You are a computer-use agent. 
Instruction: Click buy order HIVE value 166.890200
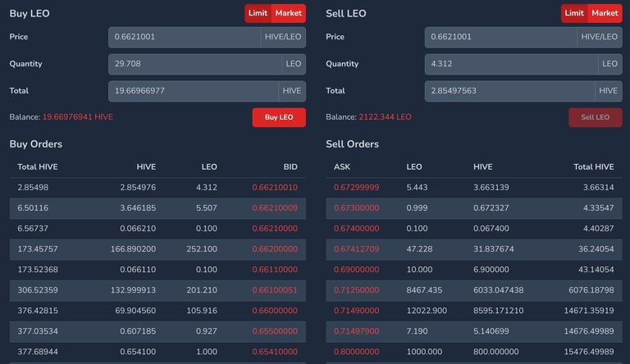click(x=133, y=248)
